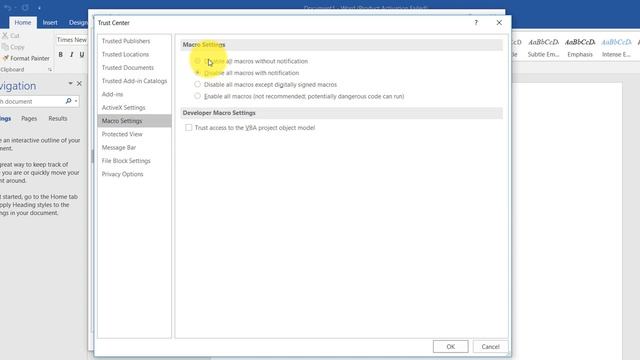
Task: Apply the Subtle Emphasis style in Word
Action: 543,48
